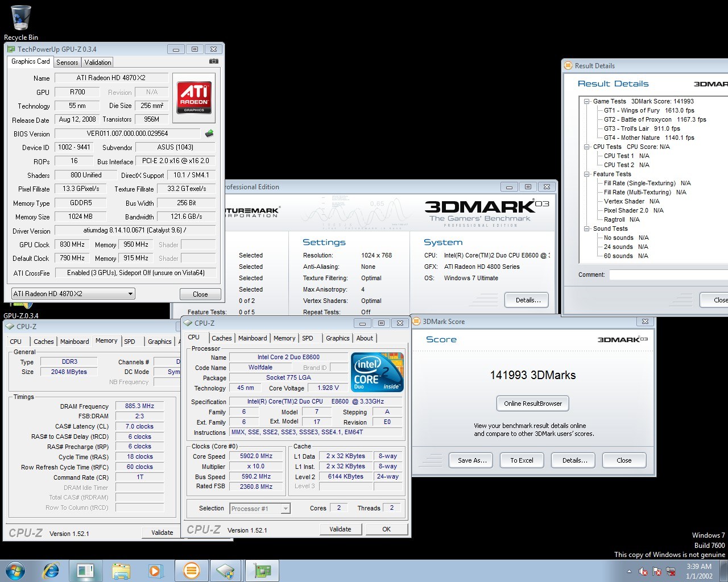
Task: Click the GPU-Z title bar icon
Action: point(11,49)
